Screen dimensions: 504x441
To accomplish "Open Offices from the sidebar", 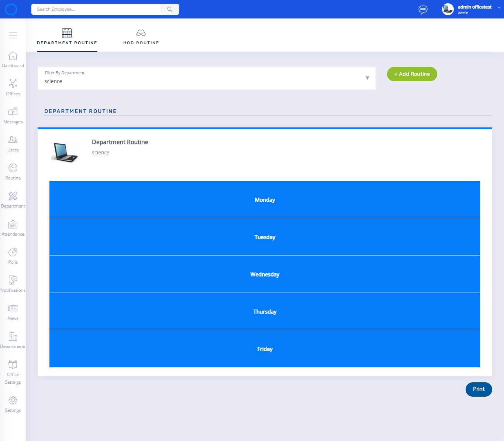I will click(x=13, y=84).
